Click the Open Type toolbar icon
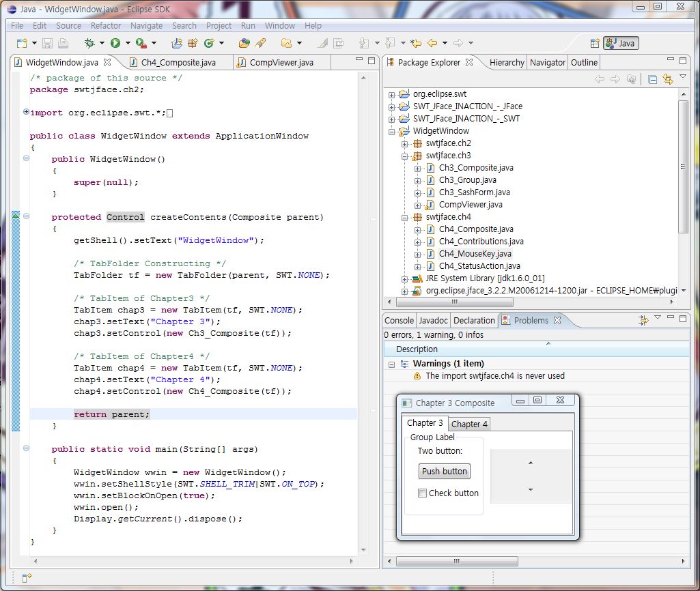This screenshot has height=591, width=700. click(244, 43)
